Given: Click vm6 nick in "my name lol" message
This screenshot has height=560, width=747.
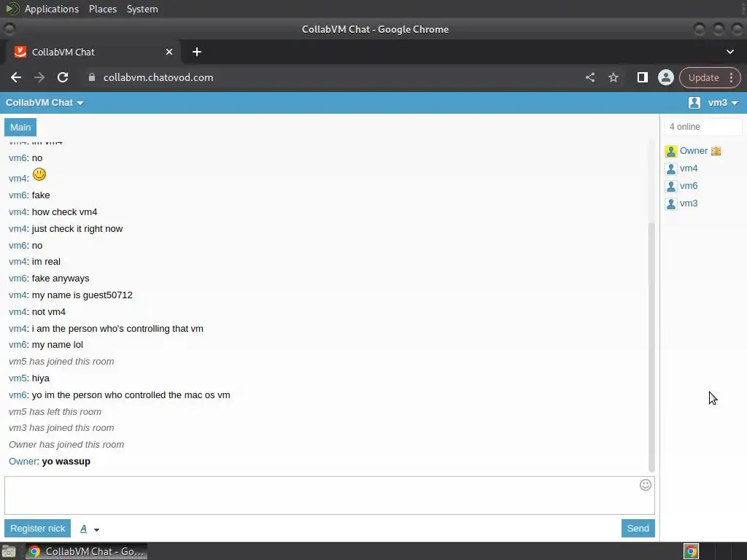Looking at the screenshot, I should pyautogui.click(x=18, y=345).
